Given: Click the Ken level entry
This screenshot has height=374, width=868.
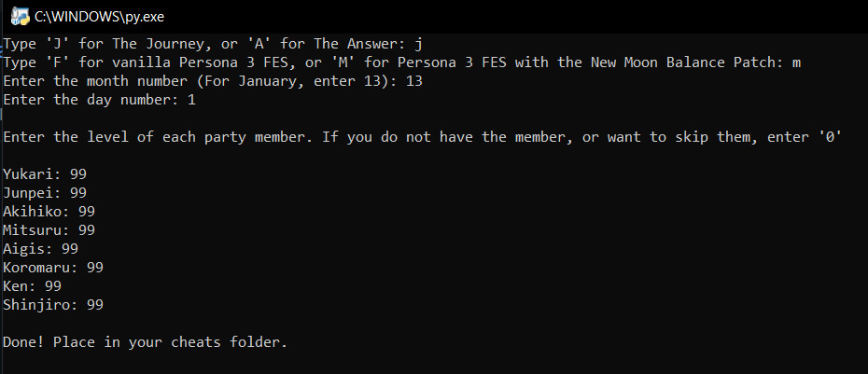Looking at the screenshot, I should (x=32, y=286).
